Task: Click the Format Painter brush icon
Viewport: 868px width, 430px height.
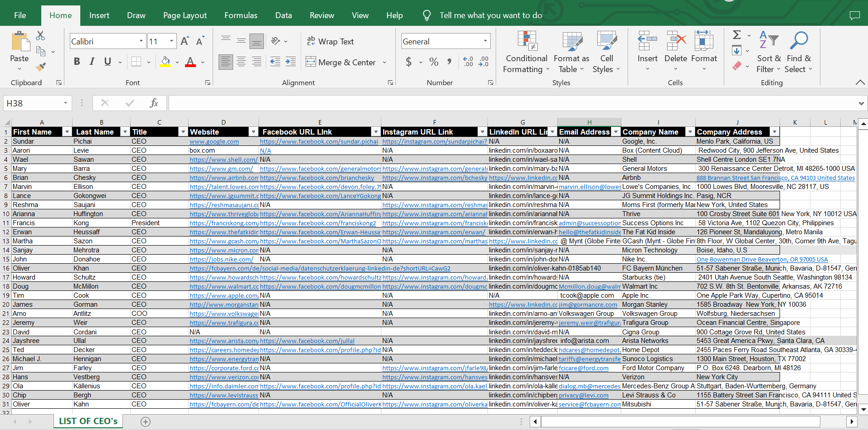Action: pyautogui.click(x=41, y=67)
